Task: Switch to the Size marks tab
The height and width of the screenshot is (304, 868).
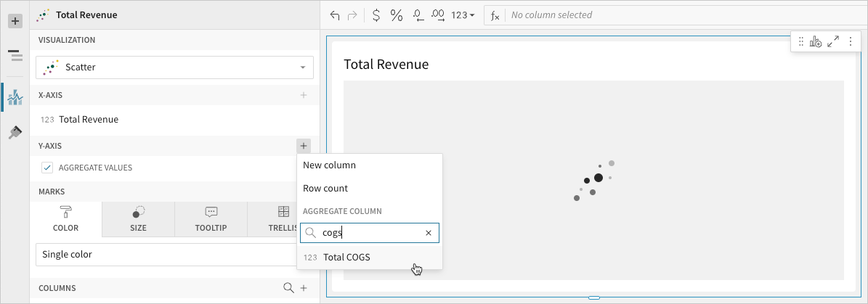Action: click(138, 219)
